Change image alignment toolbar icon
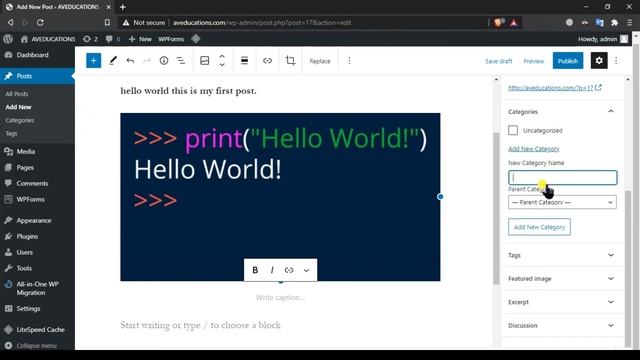Screen dimensions: 640x360 244,61
